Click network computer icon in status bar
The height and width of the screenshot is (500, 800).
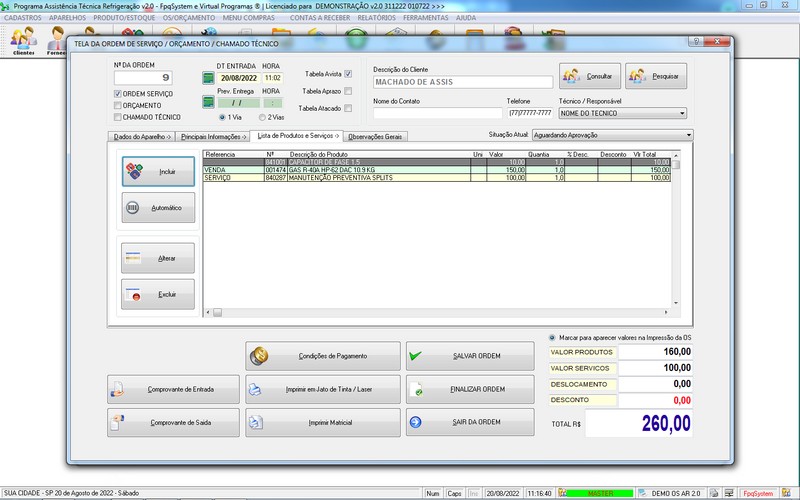[x=730, y=493]
